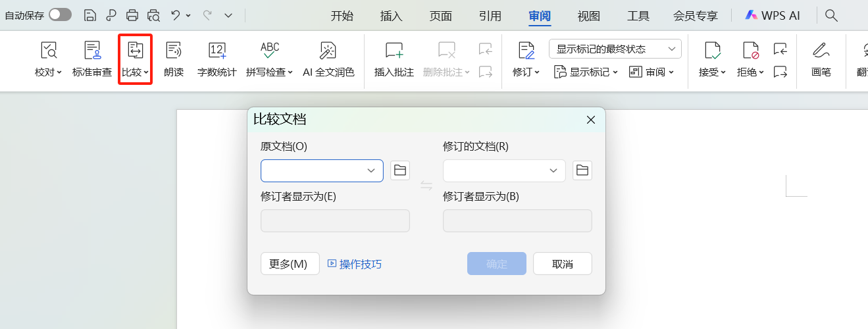Viewport: 868px width, 329px height.
Task: Select the 审阅 tab
Action: (540, 16)
